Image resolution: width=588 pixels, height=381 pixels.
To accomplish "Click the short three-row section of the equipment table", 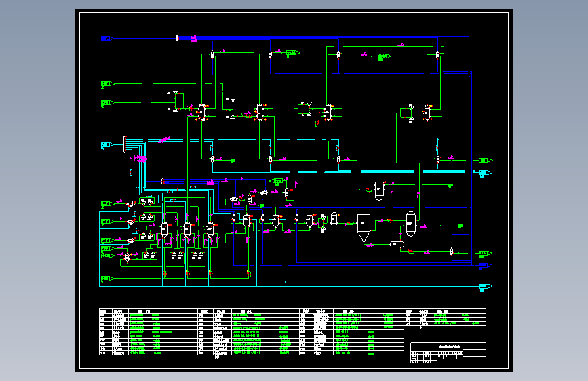I will point(445,317).
